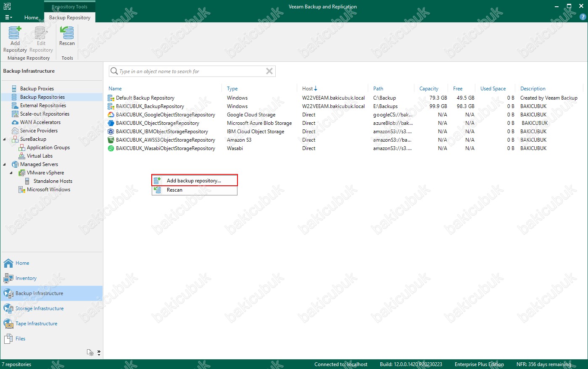Click the Microsoft Azure Blob Storage type cell

click(x=259, y=123)
